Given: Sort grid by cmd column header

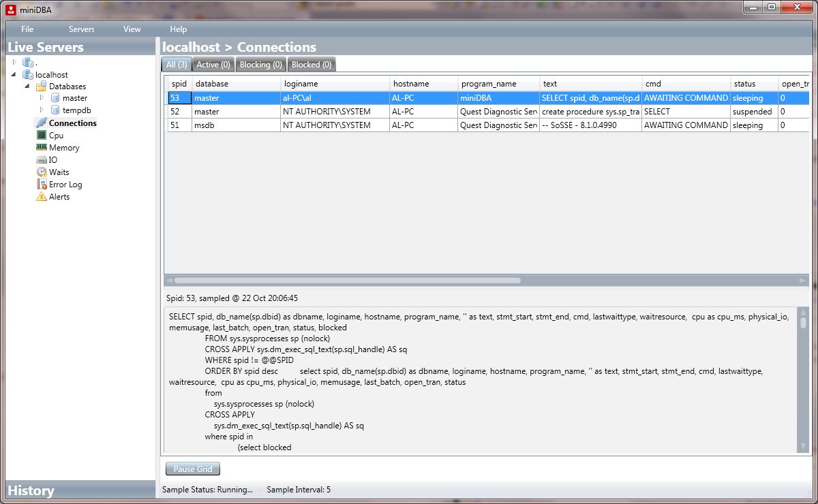Looking at the screenshot, I should (686, 84).
